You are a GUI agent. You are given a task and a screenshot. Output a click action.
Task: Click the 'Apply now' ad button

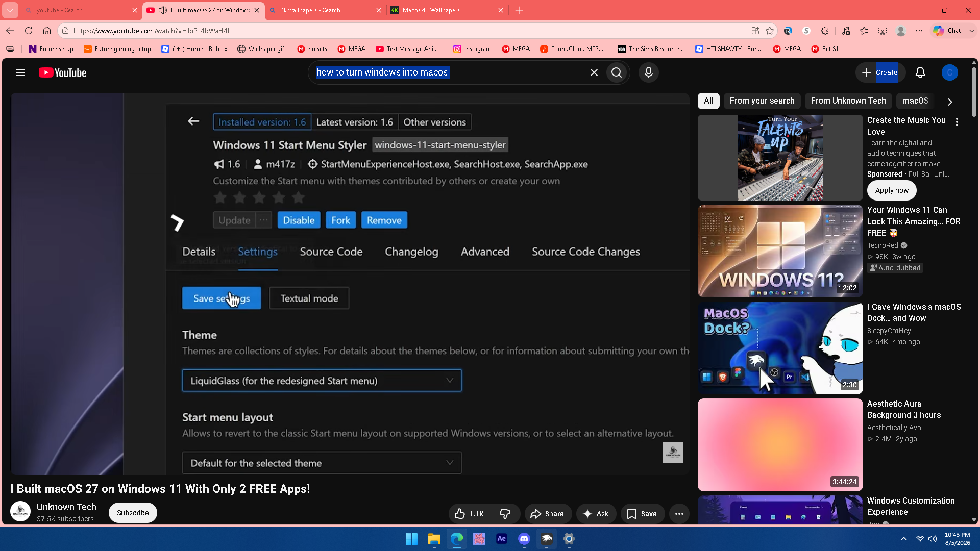pos(892,190)
